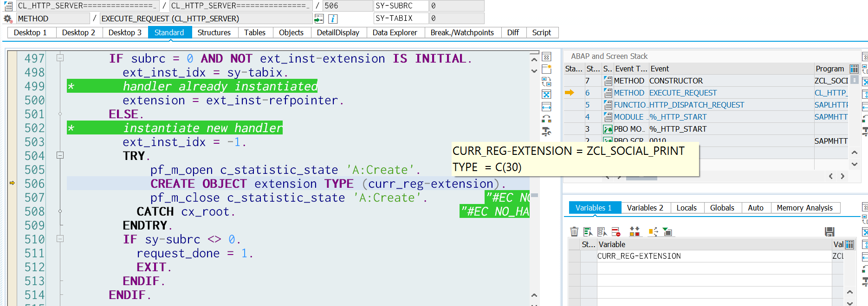
Task: Click the horizontal maximize icon beside code editor
Action: click(x=546, y=107)
